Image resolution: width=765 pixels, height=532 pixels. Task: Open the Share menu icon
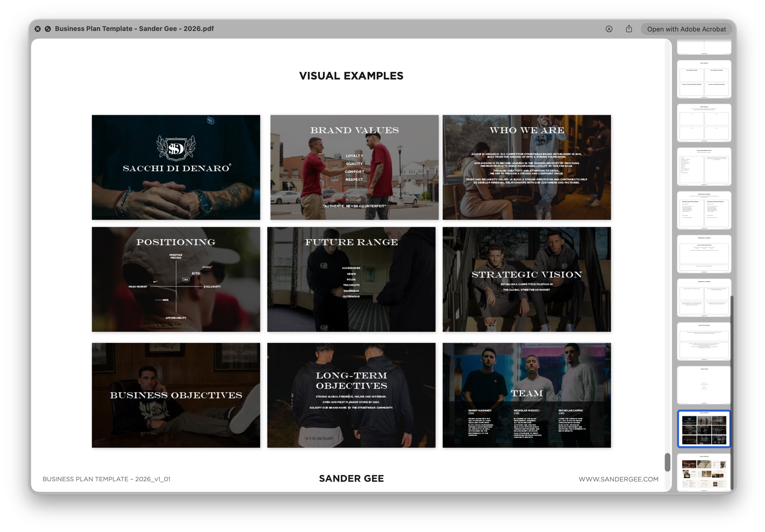click(x=629, y=29)
